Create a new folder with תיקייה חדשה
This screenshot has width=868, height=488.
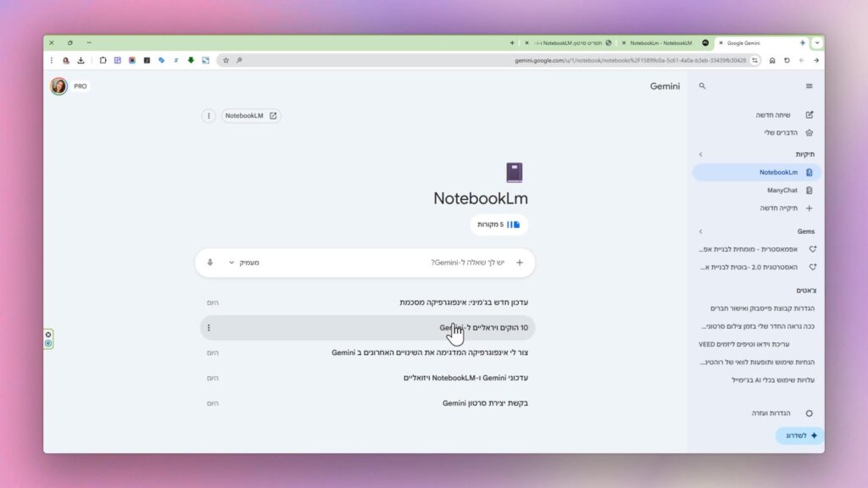point(786,208)
